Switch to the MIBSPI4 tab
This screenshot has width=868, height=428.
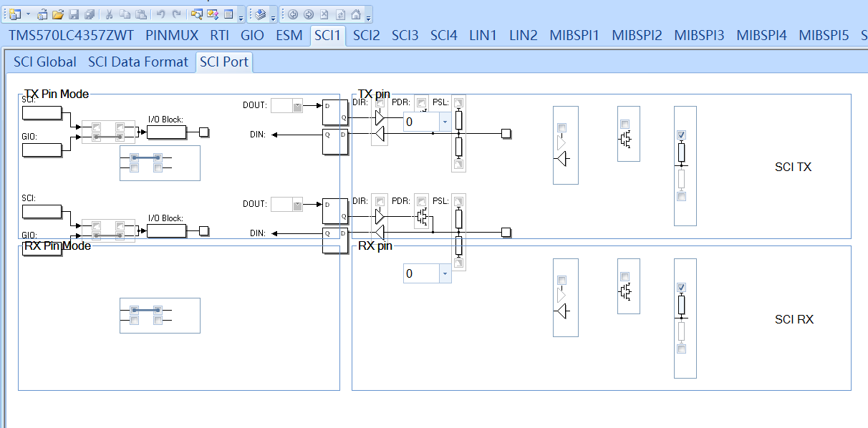click(x=761, y=35)
